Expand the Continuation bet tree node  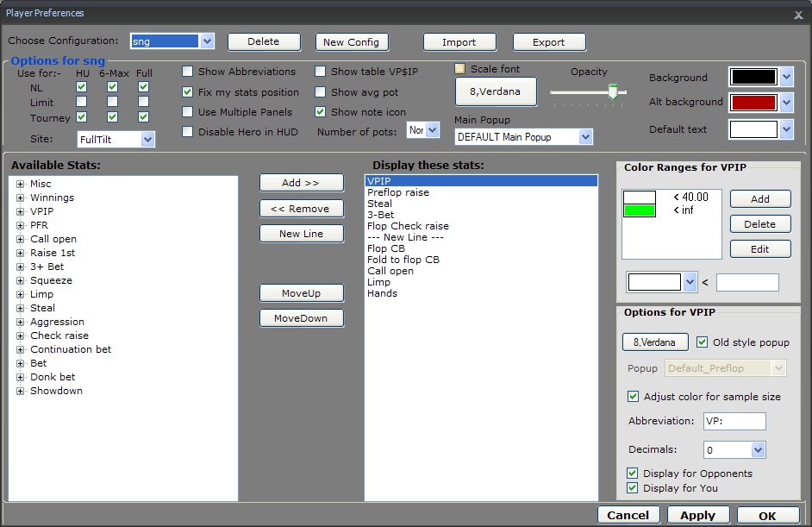tap(20, 349)
